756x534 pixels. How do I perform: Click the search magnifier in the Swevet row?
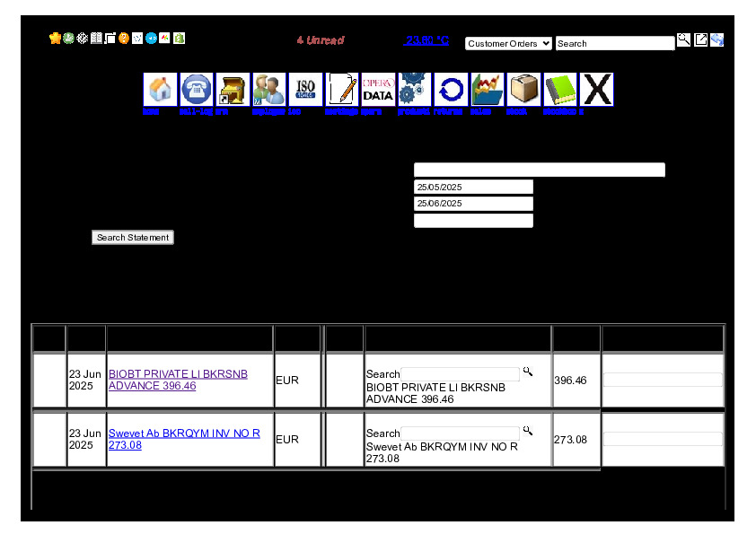pyautogui.click(x=528, y=431)
